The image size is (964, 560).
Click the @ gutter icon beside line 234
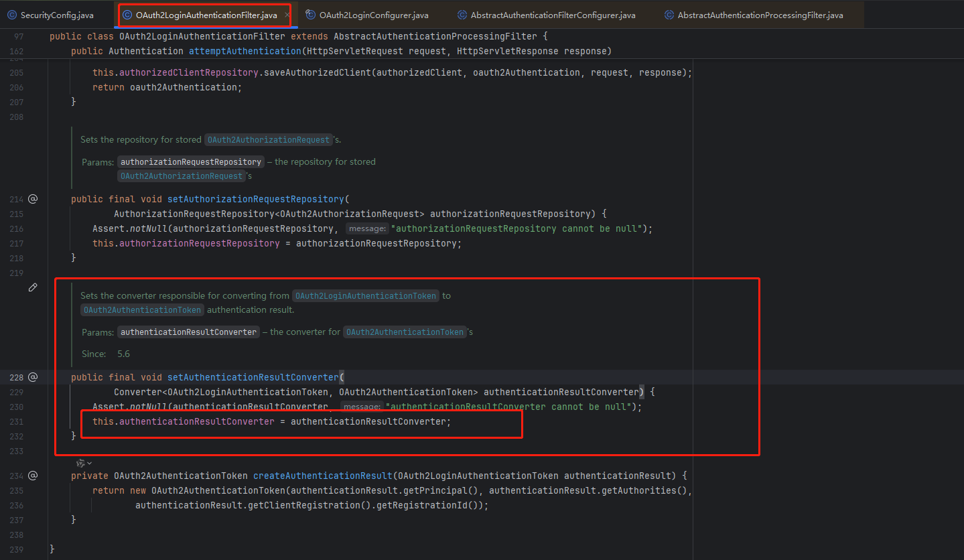click(31, 475)
